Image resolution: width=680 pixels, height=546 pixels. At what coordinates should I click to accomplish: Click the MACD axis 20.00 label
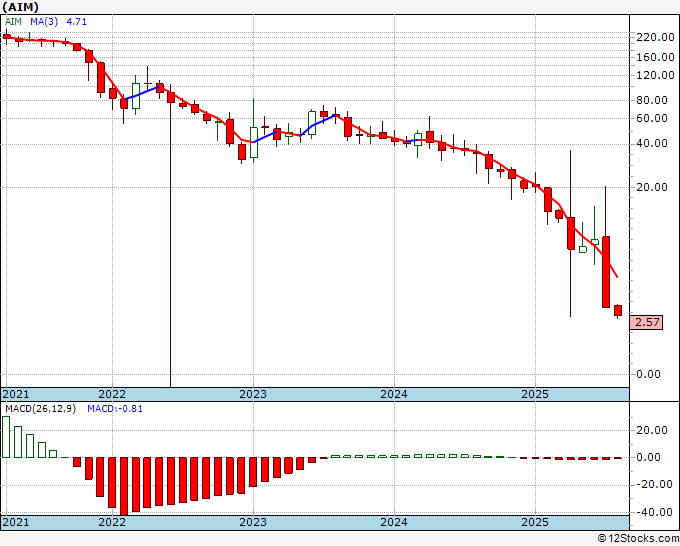point(652,430)
